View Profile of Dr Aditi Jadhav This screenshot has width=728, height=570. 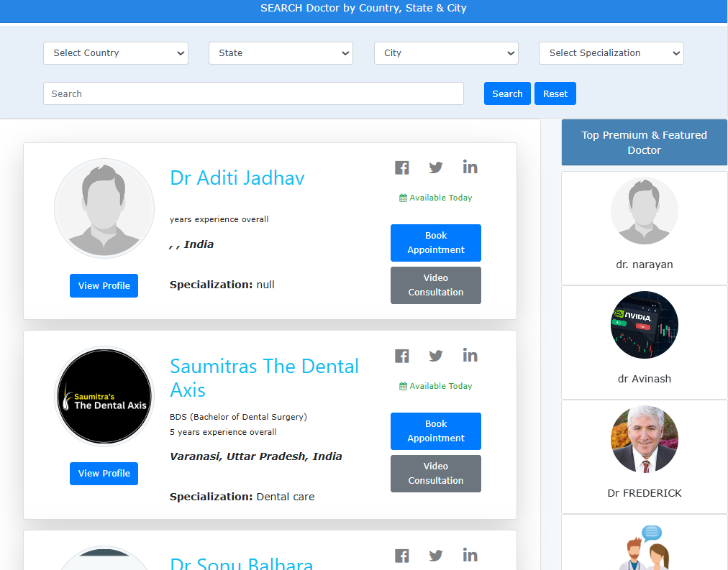point(104,285)
